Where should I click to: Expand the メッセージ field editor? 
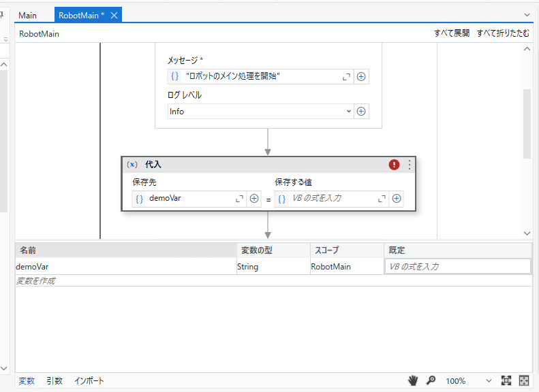346,77
